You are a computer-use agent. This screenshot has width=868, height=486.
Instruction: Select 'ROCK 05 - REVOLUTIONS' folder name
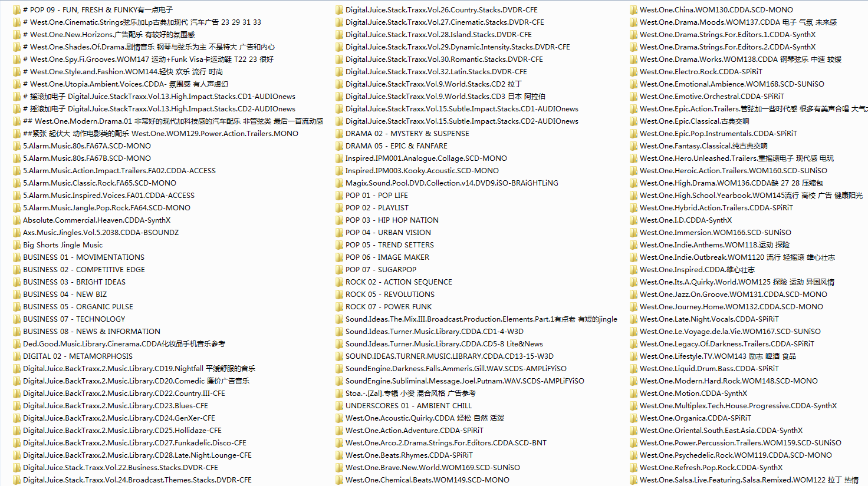[390, 295]
